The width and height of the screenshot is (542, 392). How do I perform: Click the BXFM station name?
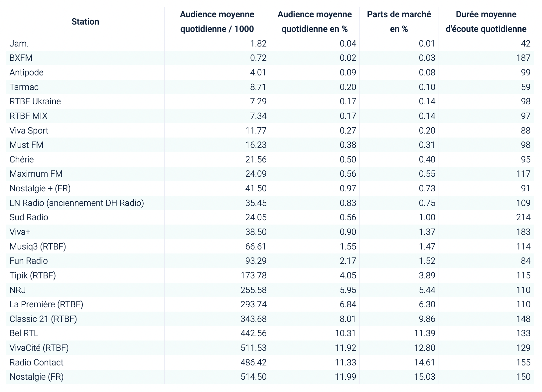point(21,58)
